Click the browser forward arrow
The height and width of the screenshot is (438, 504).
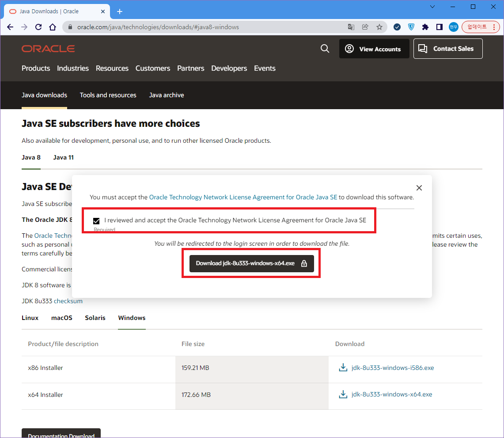coord(24,27)
